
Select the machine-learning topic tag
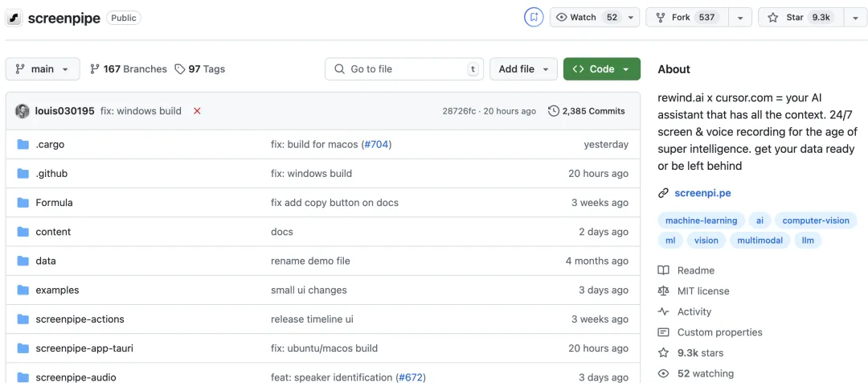(701, 220)
